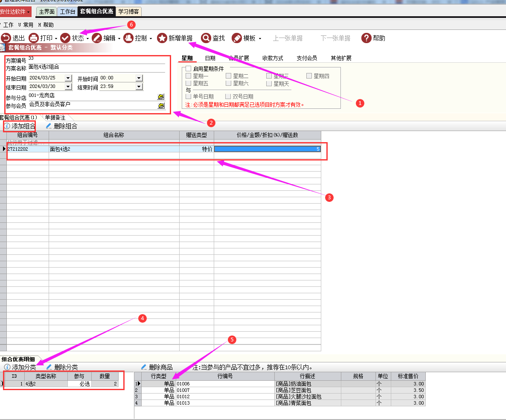Switch to the 主界面 tab
This screenshot has width=506, height=420.
click(x=47, y=12)
